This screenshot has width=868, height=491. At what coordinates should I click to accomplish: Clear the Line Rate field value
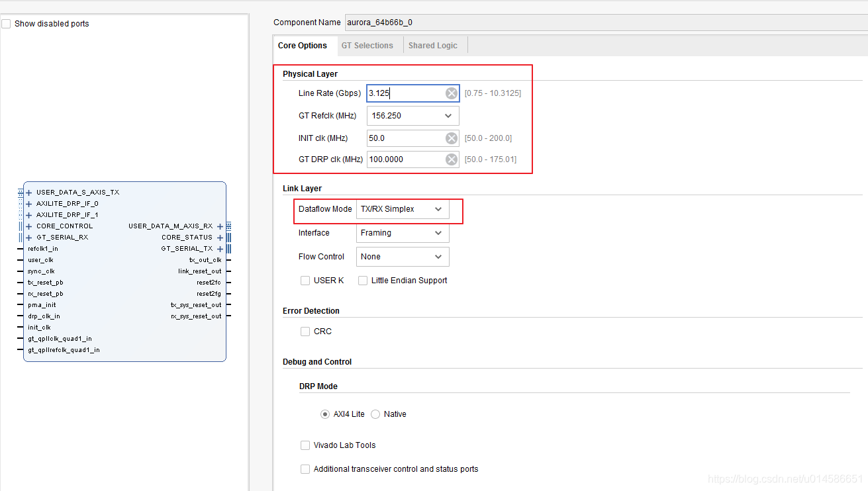click(x=452, y=93)
